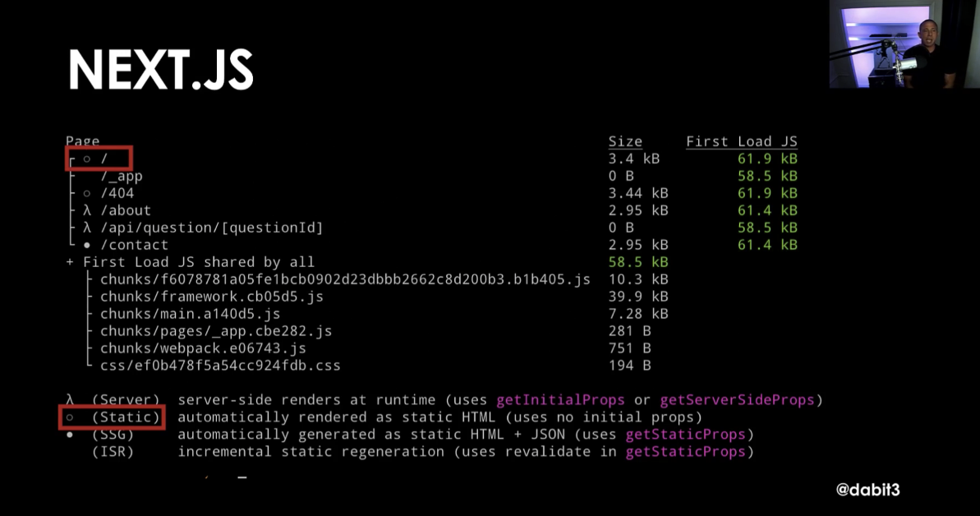The width and height of the screenshot is (980, 516).
Task: Click the lambda symbol beside /about
Action: [x=87, y=211]
